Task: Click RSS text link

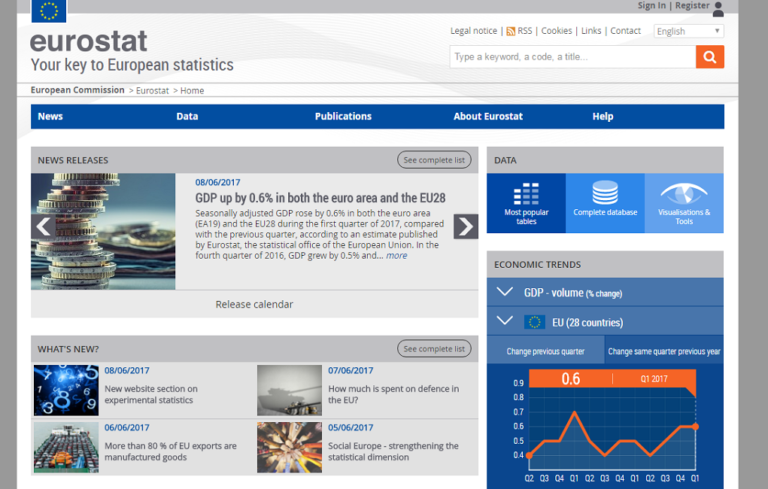Action: [525, 31]
